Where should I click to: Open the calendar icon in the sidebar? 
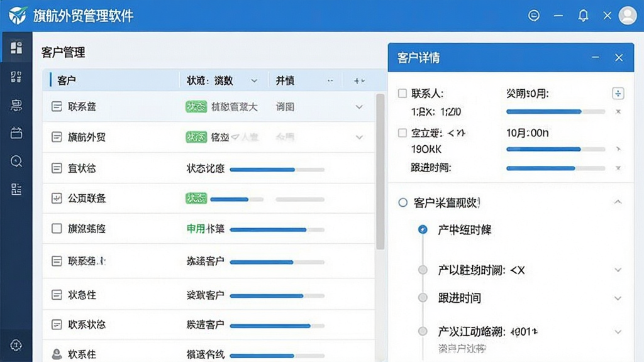(x=16, y=133)
